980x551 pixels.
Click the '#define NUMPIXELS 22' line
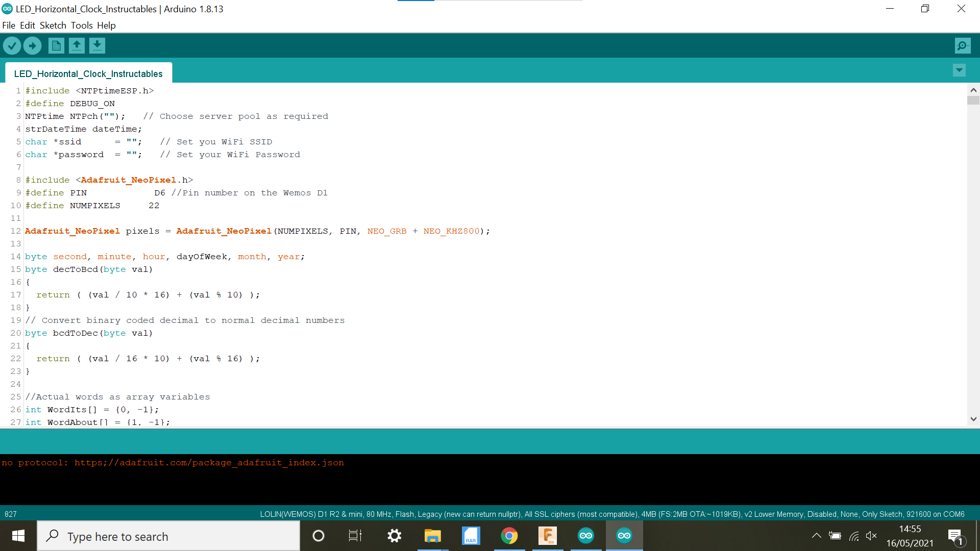92,206
